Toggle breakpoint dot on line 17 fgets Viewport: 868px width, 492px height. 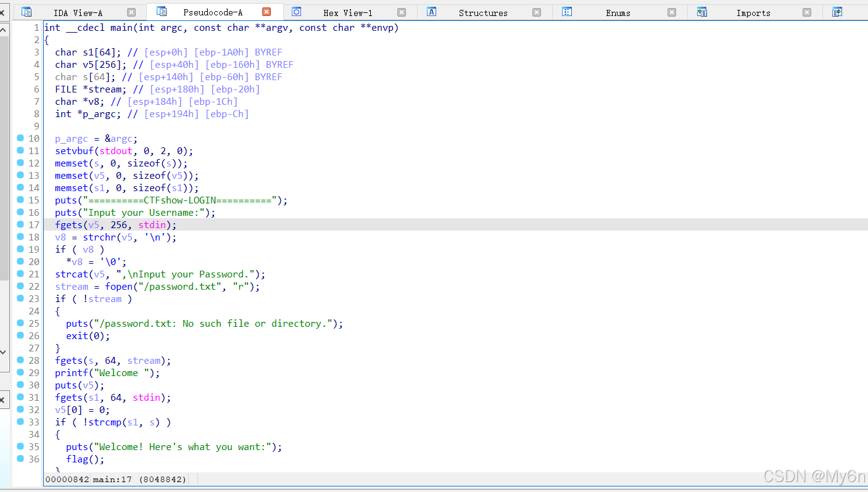20,224
